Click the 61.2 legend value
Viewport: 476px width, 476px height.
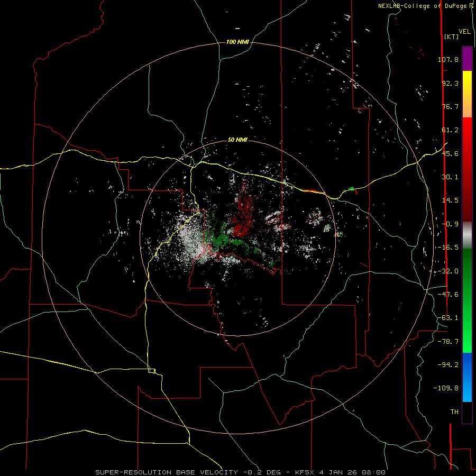(450, 130)
